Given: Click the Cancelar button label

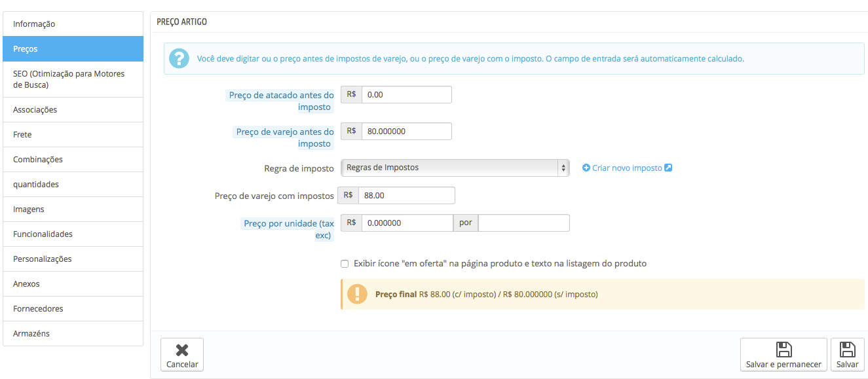Looking at the screenshot, I should click(182, 365).
